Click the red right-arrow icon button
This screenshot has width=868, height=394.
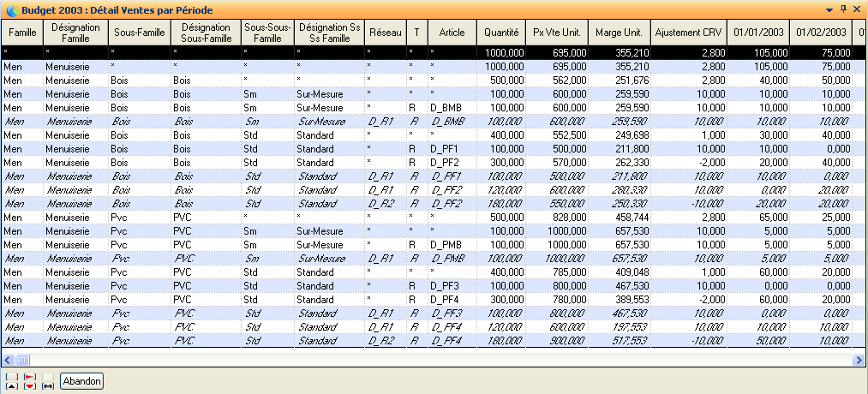[30, 376]
